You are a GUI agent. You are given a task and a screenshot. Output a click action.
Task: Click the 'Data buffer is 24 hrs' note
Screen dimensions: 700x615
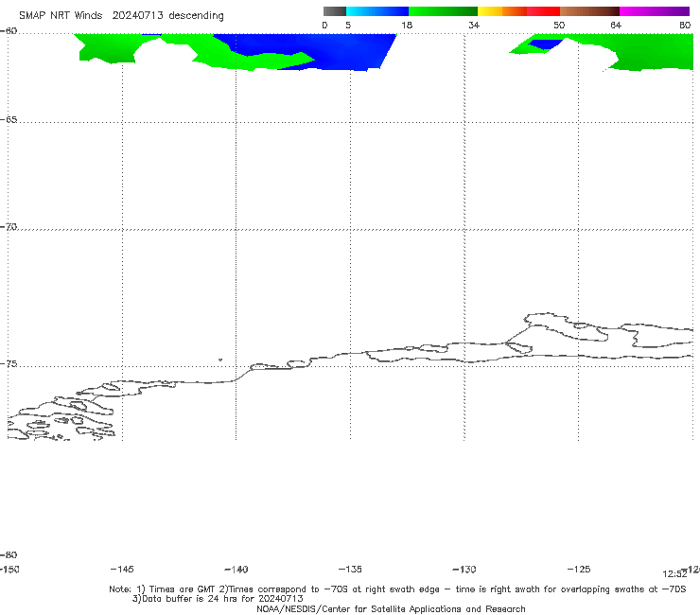(x=218, y=599)
